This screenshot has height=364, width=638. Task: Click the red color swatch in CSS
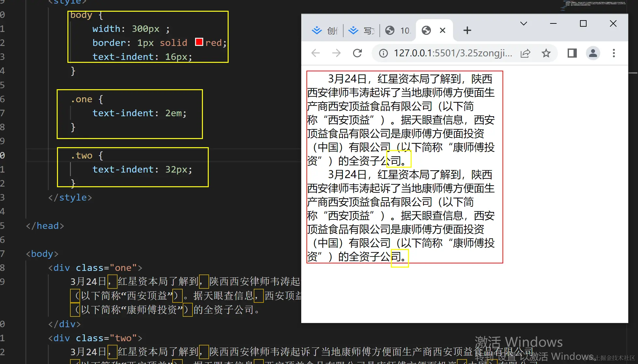[x=199, y=42]
